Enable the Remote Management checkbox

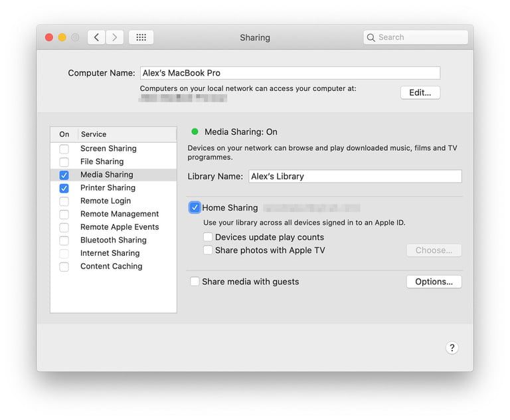click(x=64, y=214)
